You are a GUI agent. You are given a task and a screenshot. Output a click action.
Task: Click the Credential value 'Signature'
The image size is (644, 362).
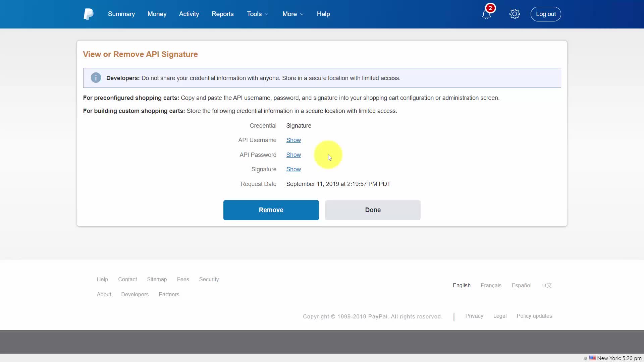(x=299, y=126)
